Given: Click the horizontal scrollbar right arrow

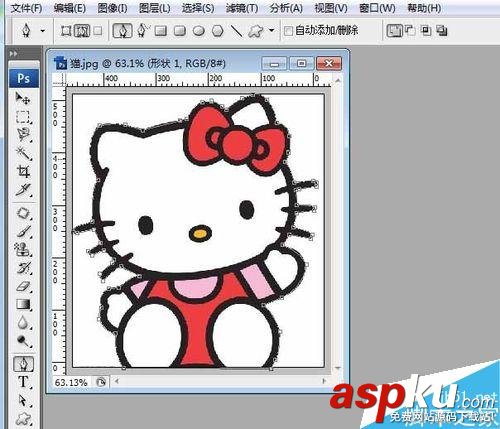Looking at the screenshot, I should (x=324, y=381).
